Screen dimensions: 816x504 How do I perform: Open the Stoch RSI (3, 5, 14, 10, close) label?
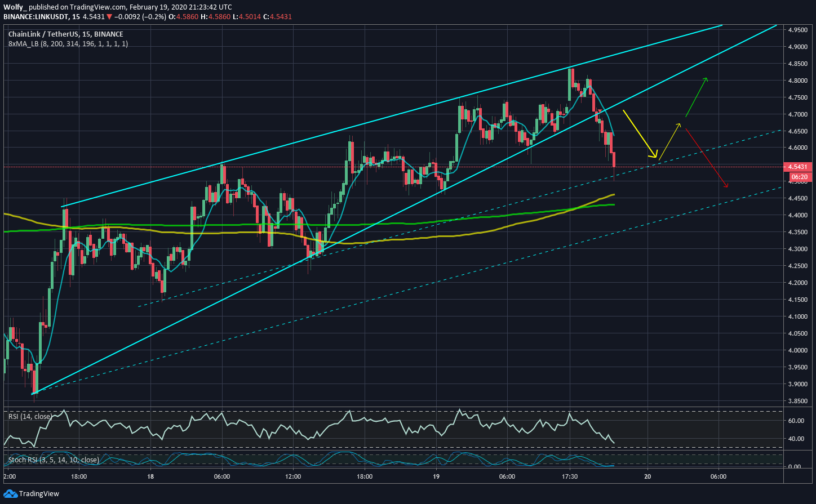coord(54,460)
